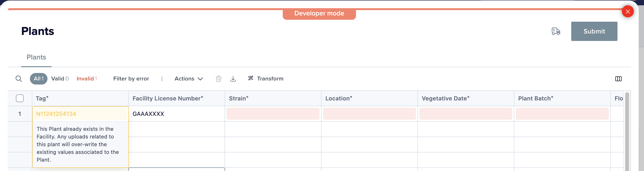Click the Vegetative Date* column header
This screenshot has height=171, width=644.
(x=466, y=99)
